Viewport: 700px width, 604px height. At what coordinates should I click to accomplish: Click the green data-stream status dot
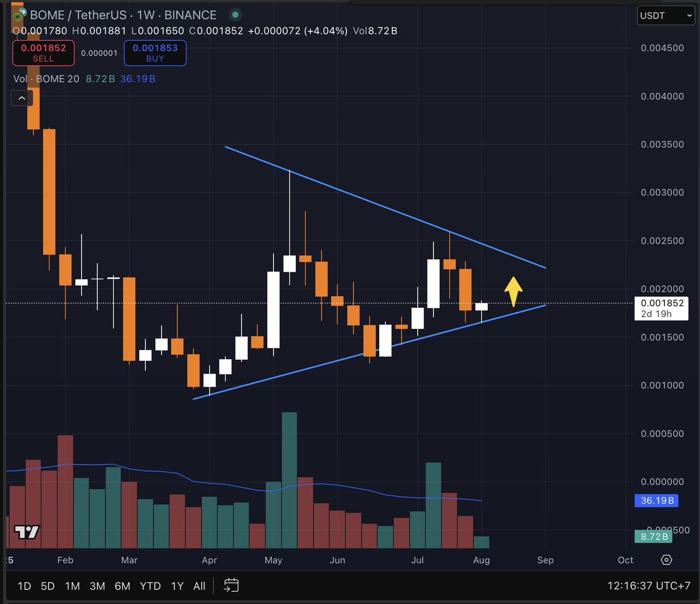[235, 15]
